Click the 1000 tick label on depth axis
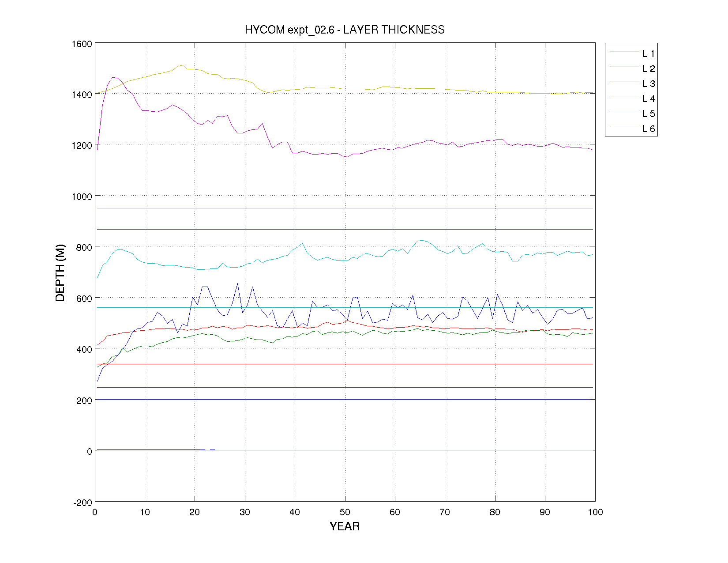 coord(82,197)
